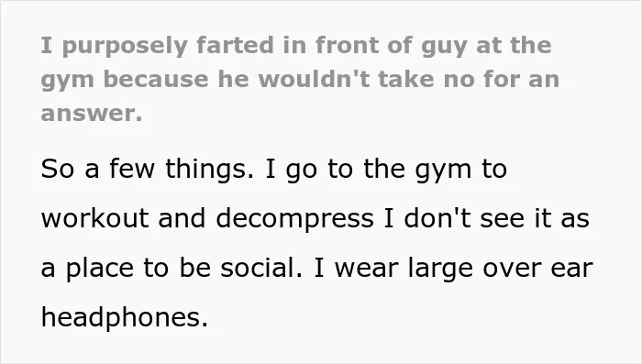Screen dimensions: 642x364
Task: Click the word "large" in the body text
Action: (441, 269)
